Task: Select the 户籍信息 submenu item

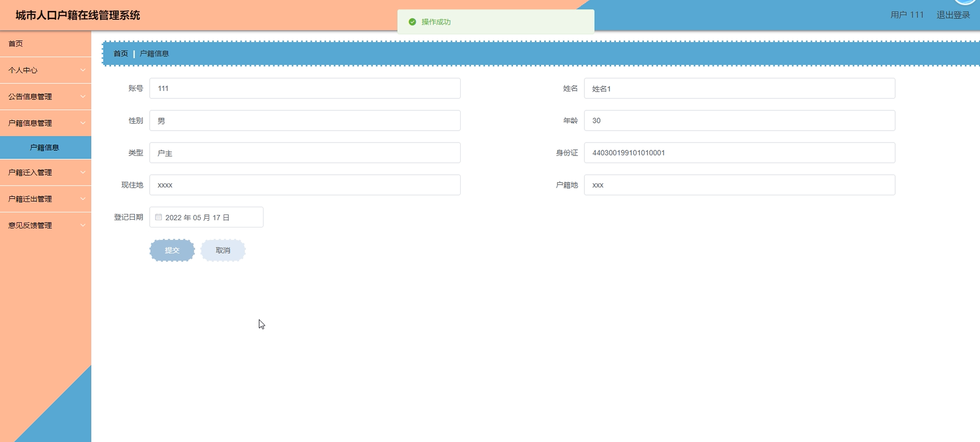Action: coord(46,147)
